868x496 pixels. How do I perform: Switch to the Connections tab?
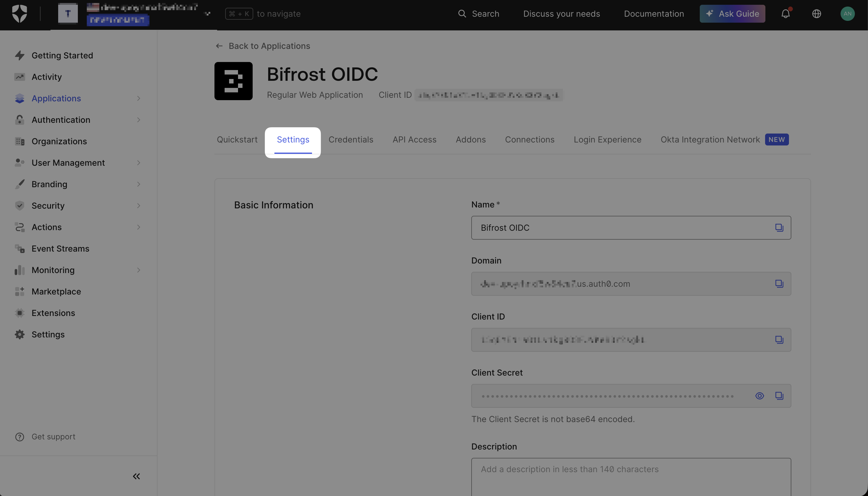click(529, 140)
